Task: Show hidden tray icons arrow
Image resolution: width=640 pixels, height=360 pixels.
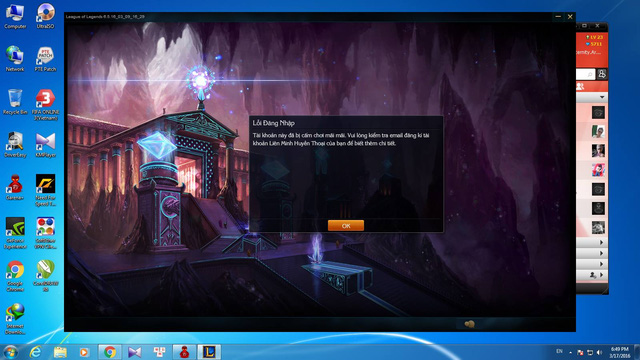Action: tap(571, 352)
